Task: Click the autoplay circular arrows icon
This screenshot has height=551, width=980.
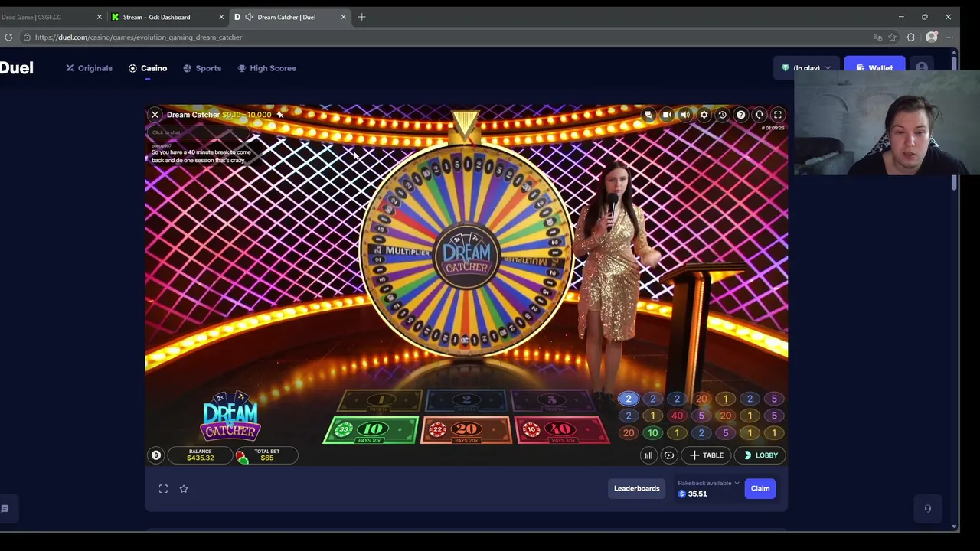Action: [x=669, y=455]
